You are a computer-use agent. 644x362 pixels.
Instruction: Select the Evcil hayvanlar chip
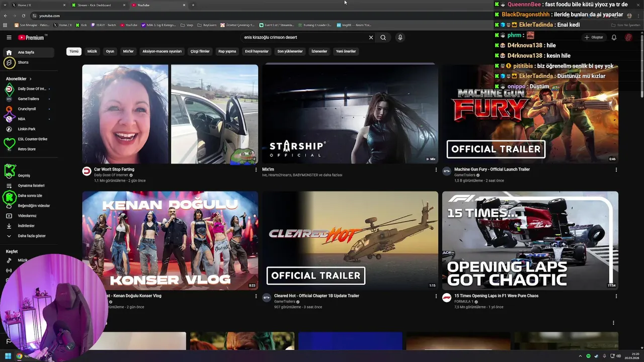coord(257,51)
